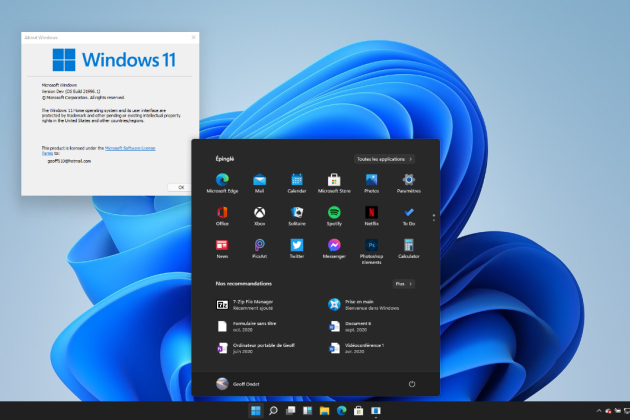The width and height of the screenshot is (630, 420).
Task: Open Formulaire sans titre file
Action: [x=246, y=326]
